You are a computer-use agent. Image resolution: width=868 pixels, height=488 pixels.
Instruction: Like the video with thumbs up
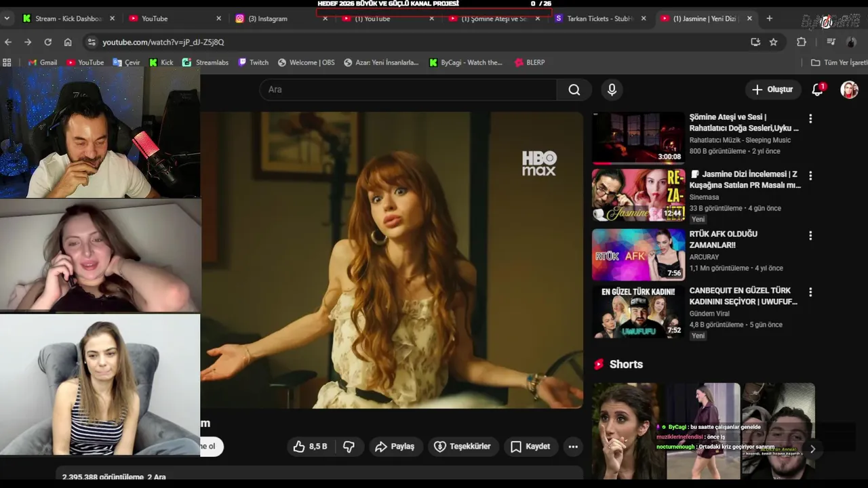coord(310,447)
